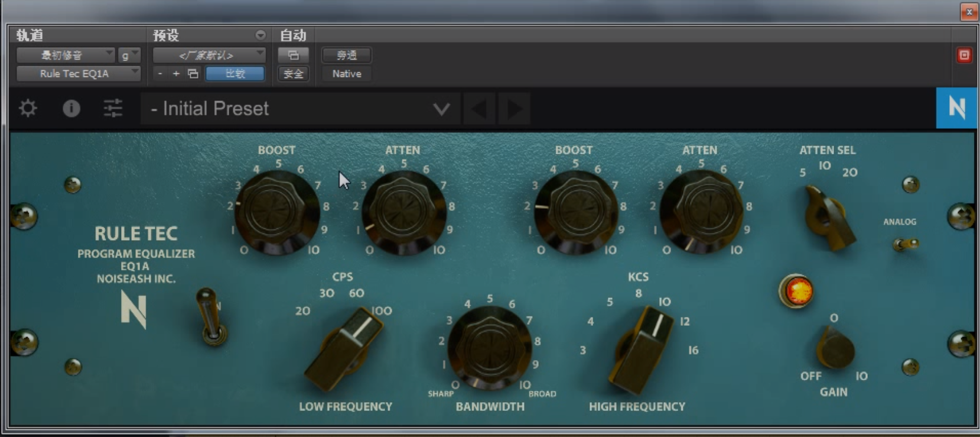Viewport: 980px width, 437px height.
Task: Click the RULE TEC title text
Action: click(136, 234)
